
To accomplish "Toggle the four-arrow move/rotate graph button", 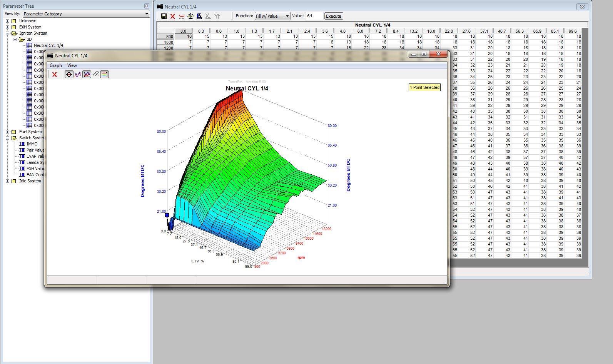I will tap(69, 74).
